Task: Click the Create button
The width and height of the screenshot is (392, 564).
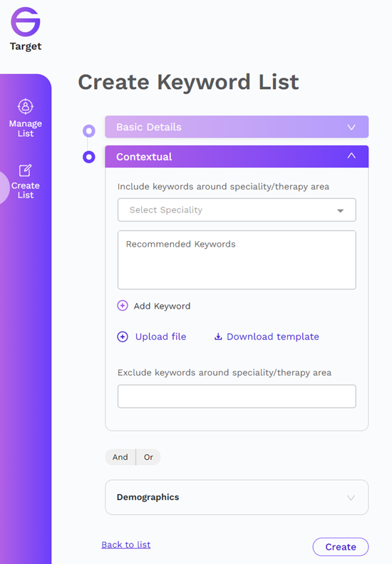Action: (341, 547)
